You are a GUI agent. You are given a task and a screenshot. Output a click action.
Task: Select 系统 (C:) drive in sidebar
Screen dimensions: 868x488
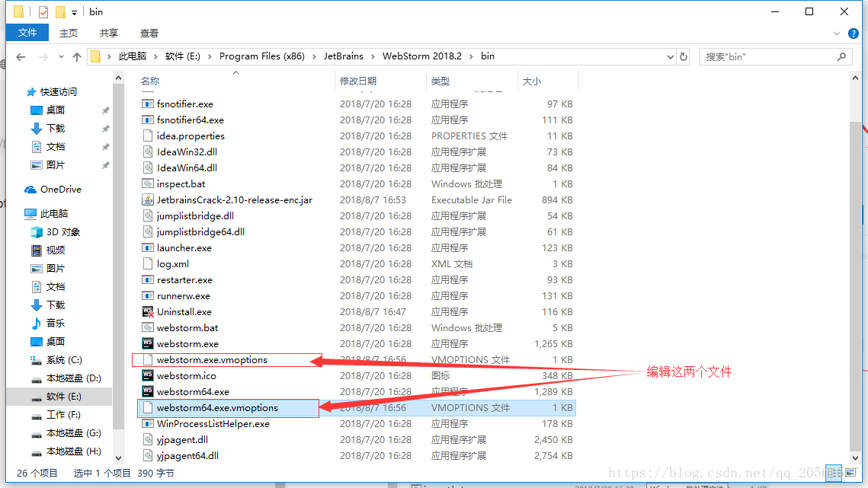click(x=64, y=359)
